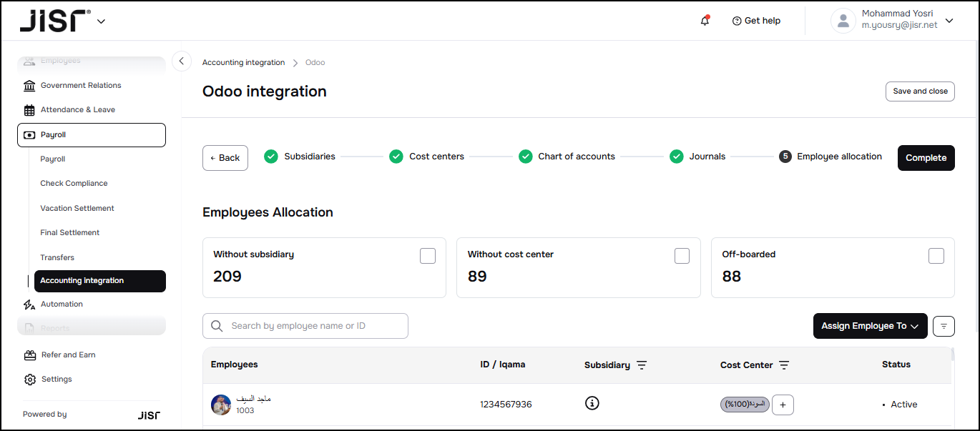Open the notifications bell
The width and height of the screenshot is (980, 431).
pos(705,21)
